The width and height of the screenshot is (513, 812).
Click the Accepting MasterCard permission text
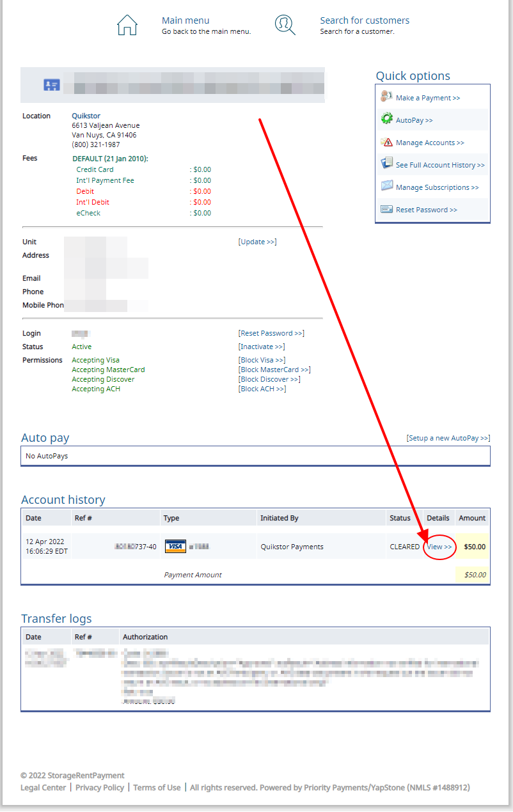pyautogui.click(x=108, y=370)
